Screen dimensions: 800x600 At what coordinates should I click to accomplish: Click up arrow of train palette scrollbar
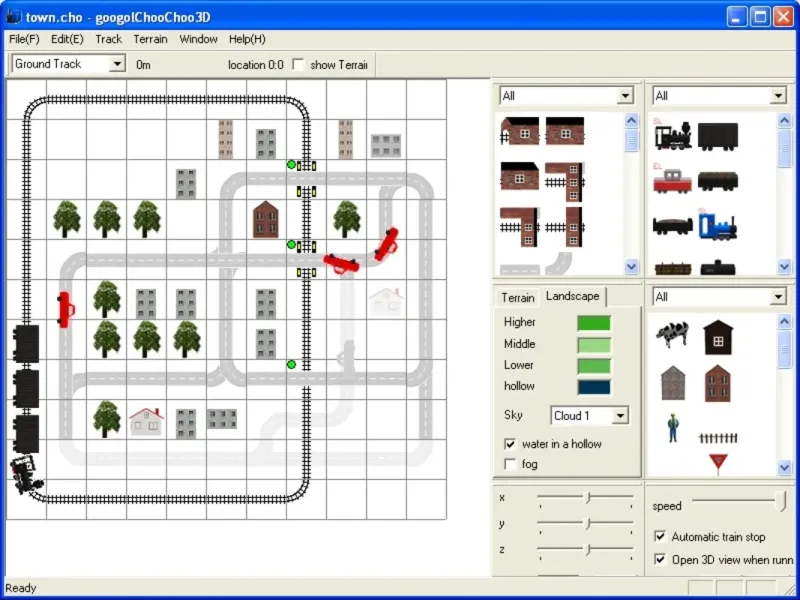784,120
